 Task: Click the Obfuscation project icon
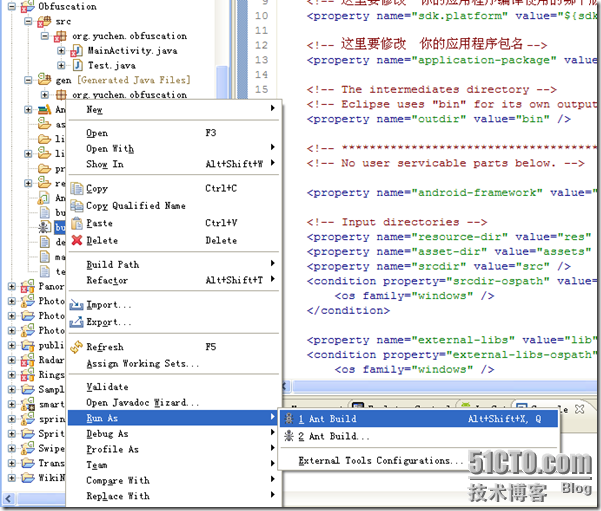(x=27, y=7)
